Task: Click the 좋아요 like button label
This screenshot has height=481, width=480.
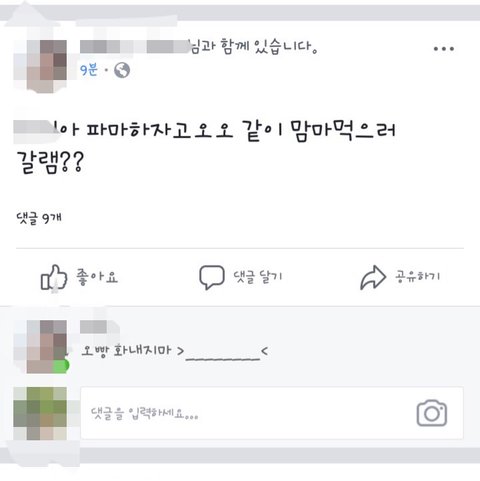Action: point(97,277)
